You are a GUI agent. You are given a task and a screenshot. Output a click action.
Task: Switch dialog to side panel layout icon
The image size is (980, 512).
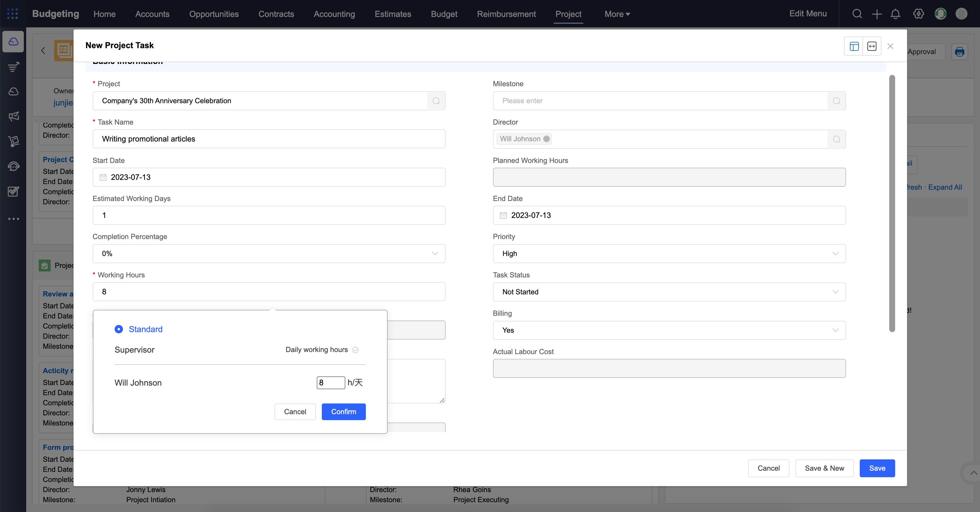coord(854,46)
